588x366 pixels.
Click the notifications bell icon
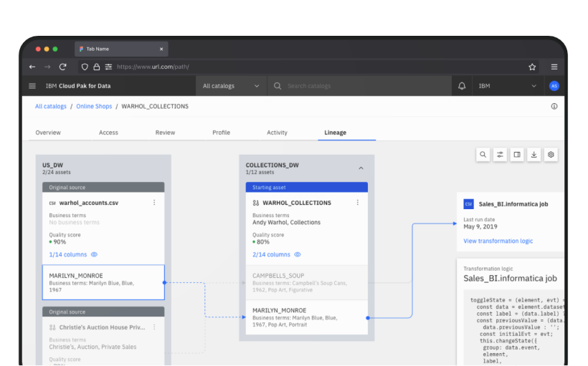462,86
